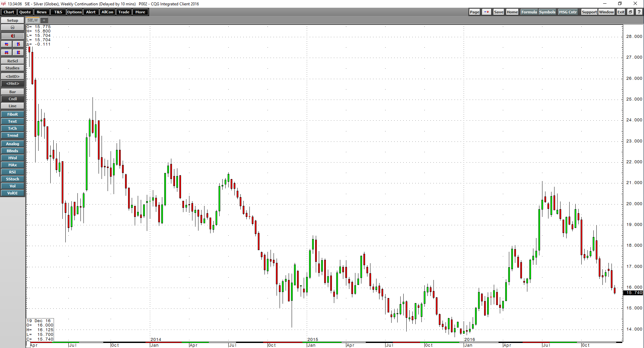Add the Analog study
644x348 pixels.
(x=12, y=144)
